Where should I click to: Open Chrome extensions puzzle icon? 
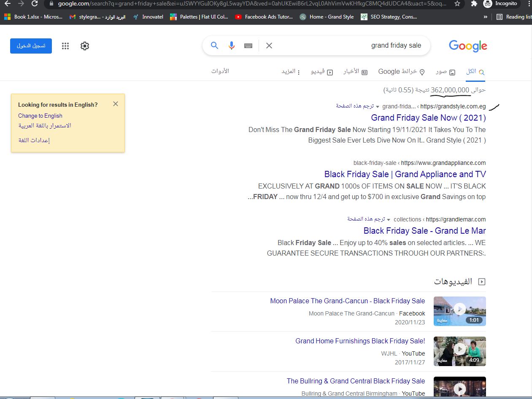[474, 4]
